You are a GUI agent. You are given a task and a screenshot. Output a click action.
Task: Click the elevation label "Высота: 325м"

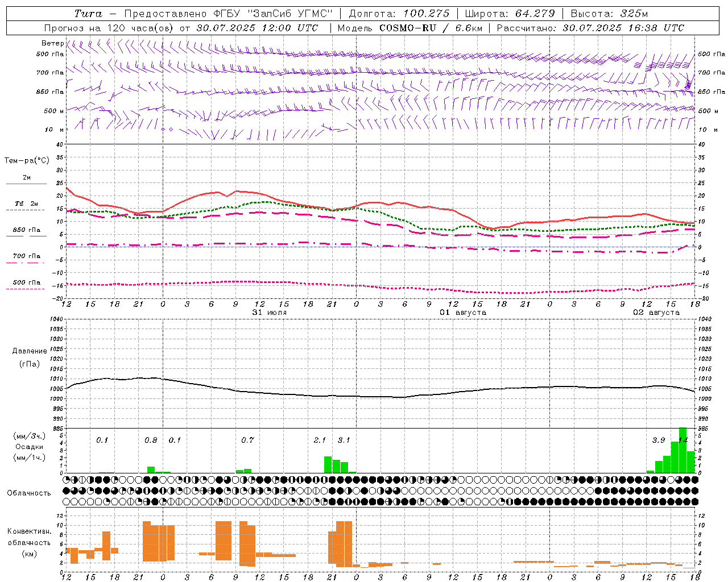tap(609, 14)
